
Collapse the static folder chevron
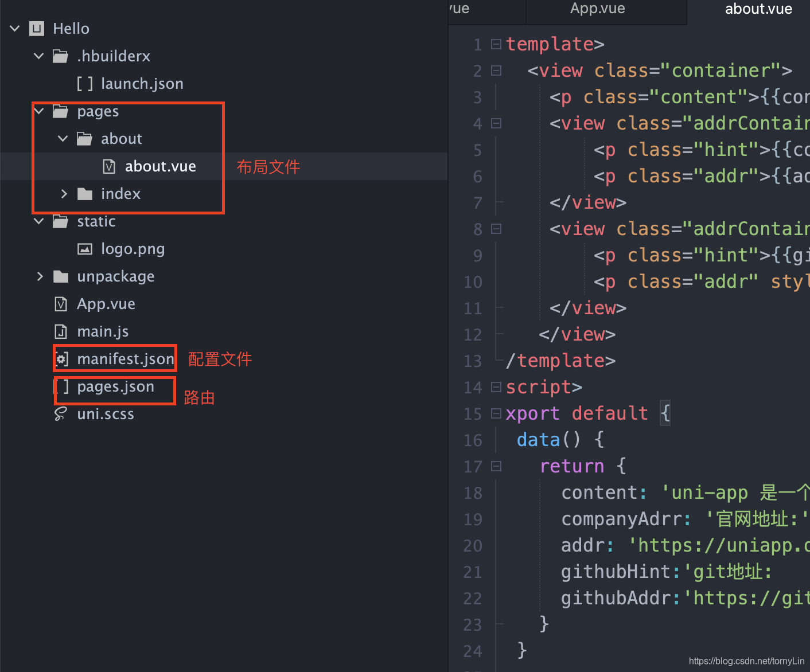coord(39,221)
